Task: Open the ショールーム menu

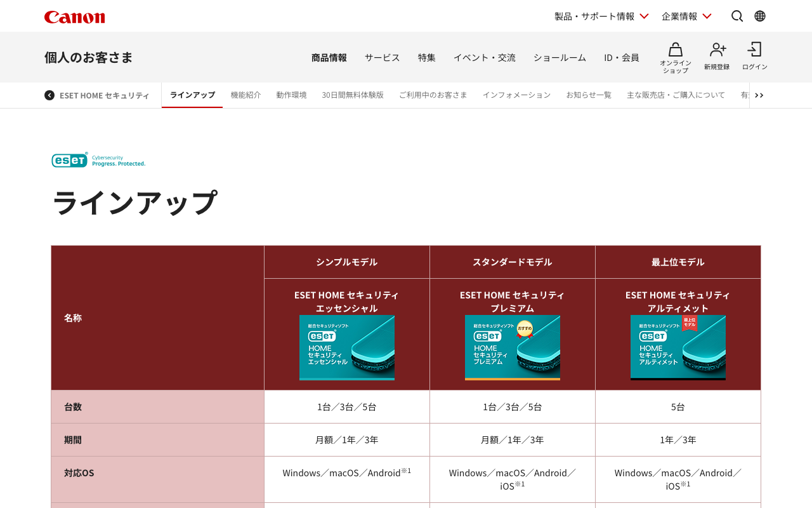Action: (560, 57)
